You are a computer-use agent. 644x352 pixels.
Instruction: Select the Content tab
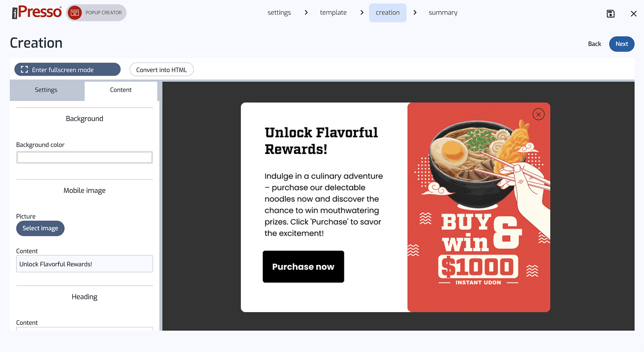121,90
